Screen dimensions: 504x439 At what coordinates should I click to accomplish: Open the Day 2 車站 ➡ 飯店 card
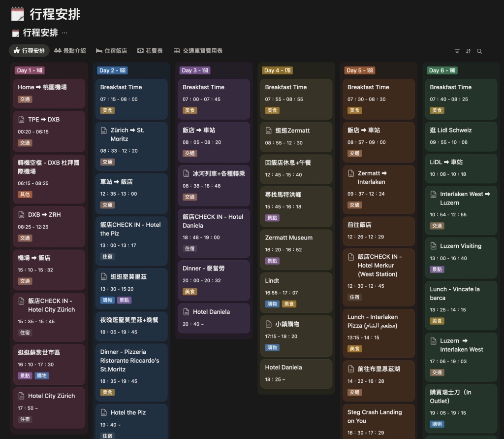(x=131, y=194)
